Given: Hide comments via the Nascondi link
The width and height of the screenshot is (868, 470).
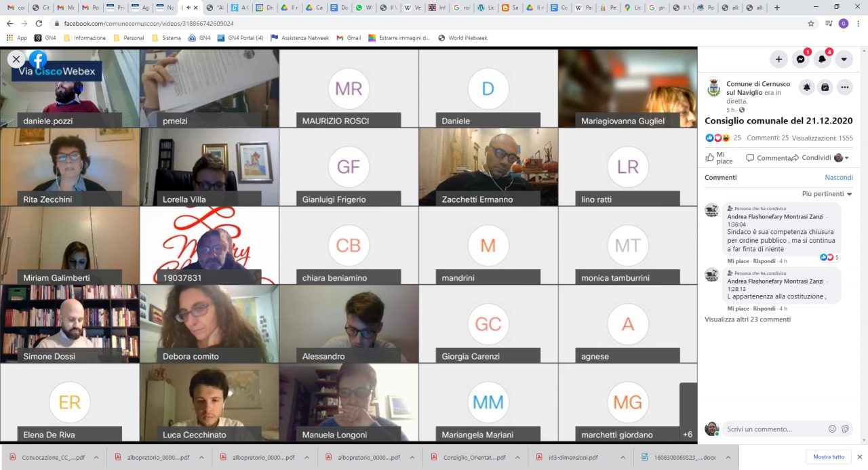Looking at the screenshot, I should 838,178.
